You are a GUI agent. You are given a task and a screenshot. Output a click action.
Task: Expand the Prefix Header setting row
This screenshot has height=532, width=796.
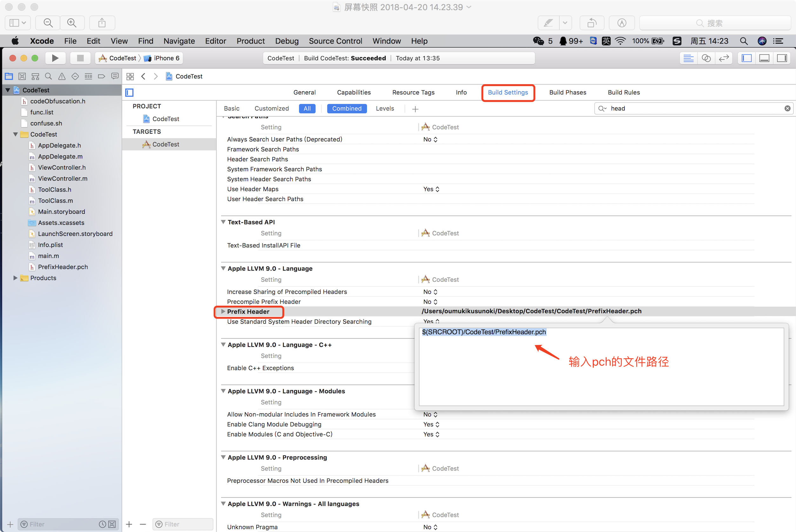[223, 311]
